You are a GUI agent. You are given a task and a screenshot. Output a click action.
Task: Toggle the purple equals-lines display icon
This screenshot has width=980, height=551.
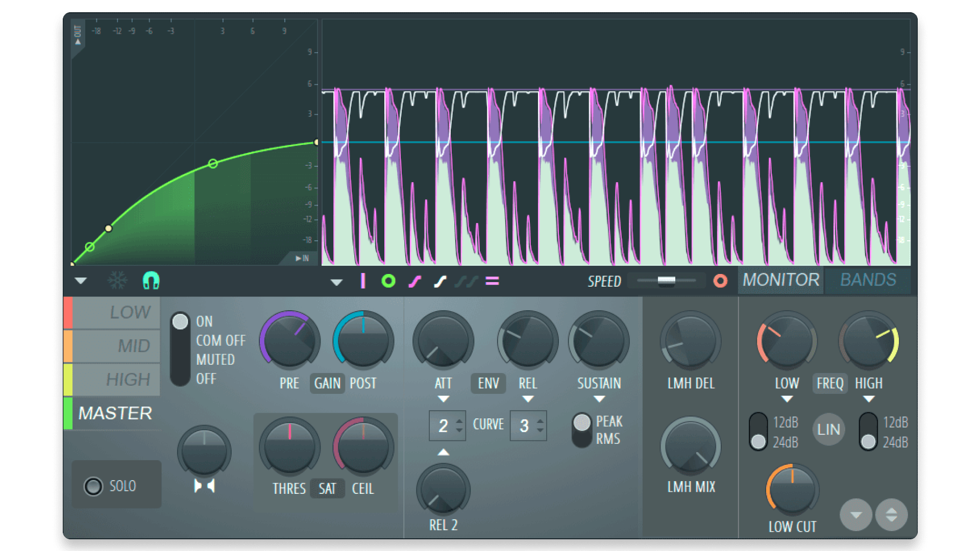click(492, 281)
